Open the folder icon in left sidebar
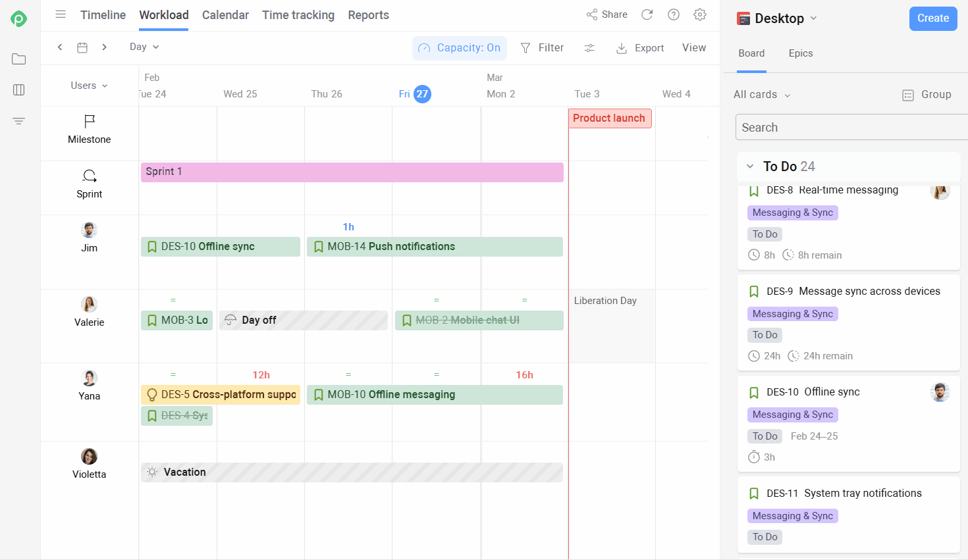Viewport: 968px width, 560px height. (x=19, y=59)
